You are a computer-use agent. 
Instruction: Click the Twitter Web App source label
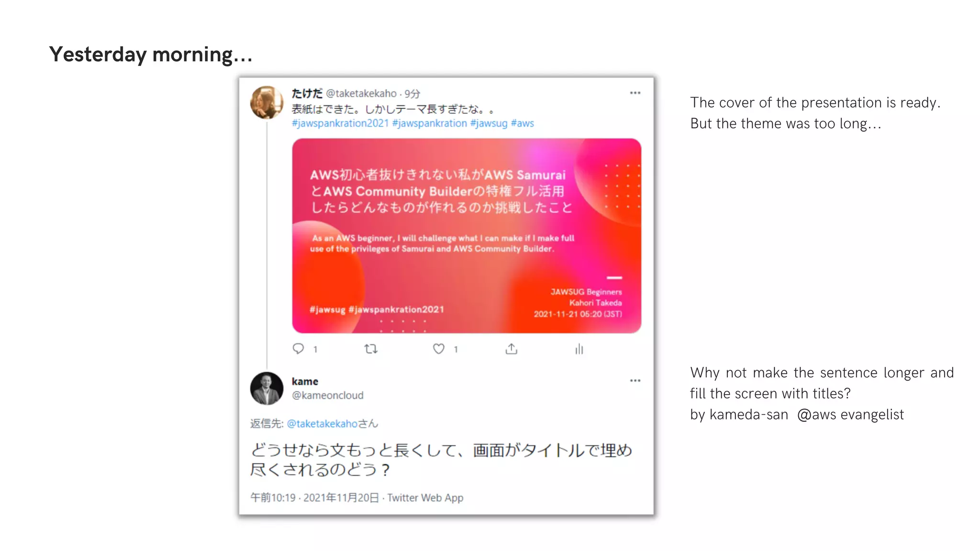pos(425,498)
